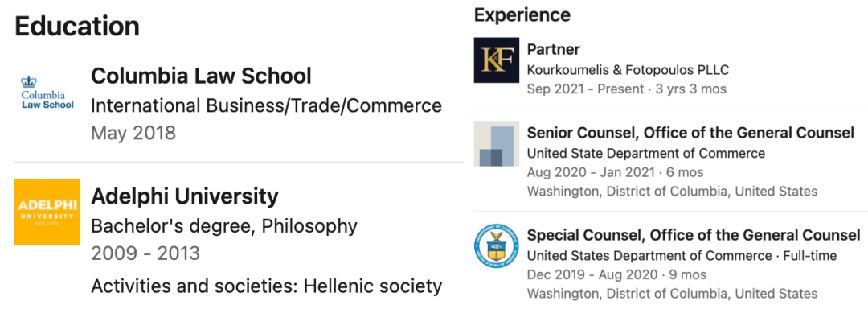Select Senior Counsel, Office of the General Counsel
Screen dimensions: 868x309
(691, 133)
